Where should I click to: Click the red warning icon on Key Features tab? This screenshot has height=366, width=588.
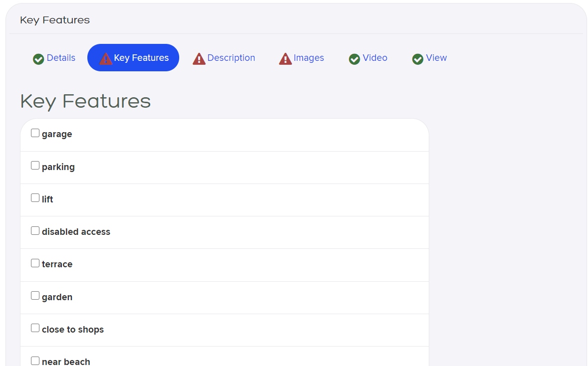105,58
